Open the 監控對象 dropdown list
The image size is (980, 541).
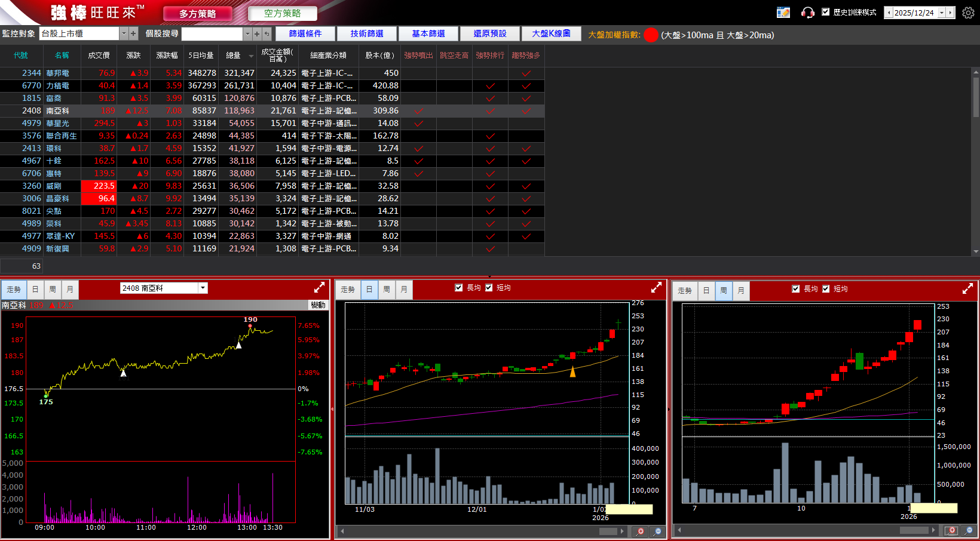pos(124,34)
